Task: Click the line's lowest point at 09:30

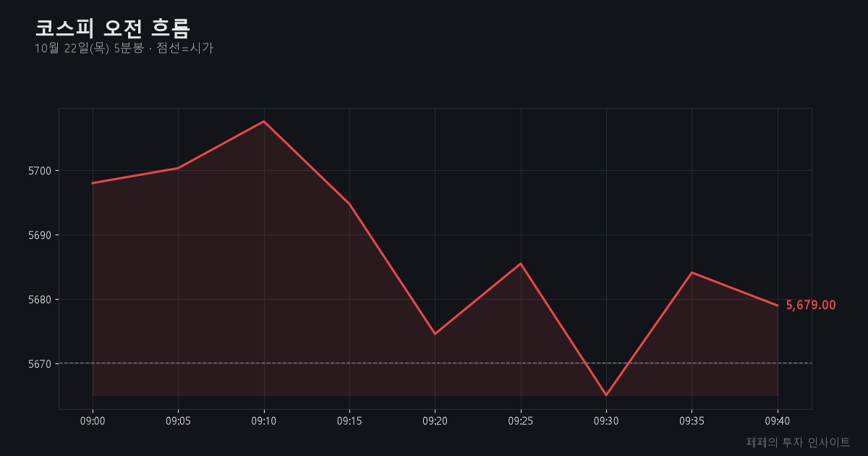Action: tap(606, 395)
